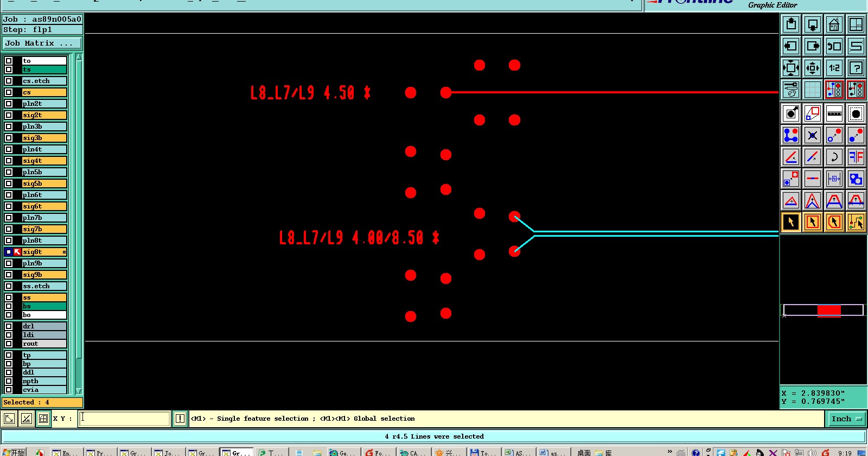Image resolution: width=868 pixels, height=456 pixels.
Task: Toggle display box for layer sig9b
Action: coord(9,275)
